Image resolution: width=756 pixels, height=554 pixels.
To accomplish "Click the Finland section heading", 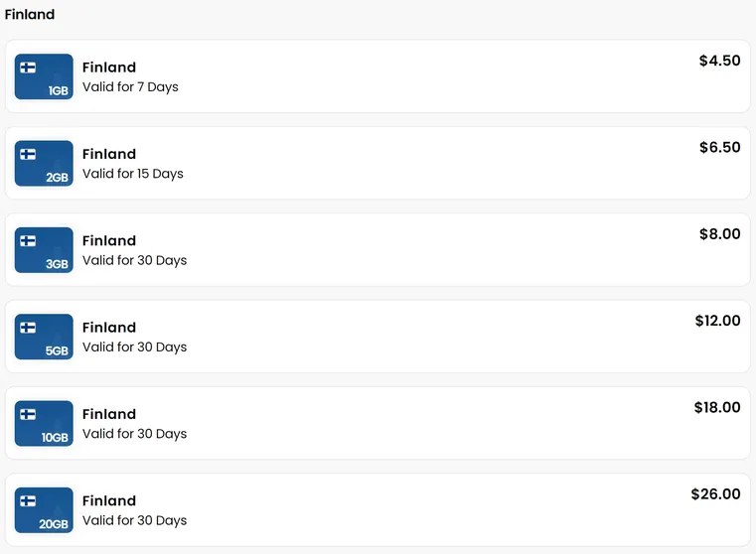I will [x=30, y=15].
